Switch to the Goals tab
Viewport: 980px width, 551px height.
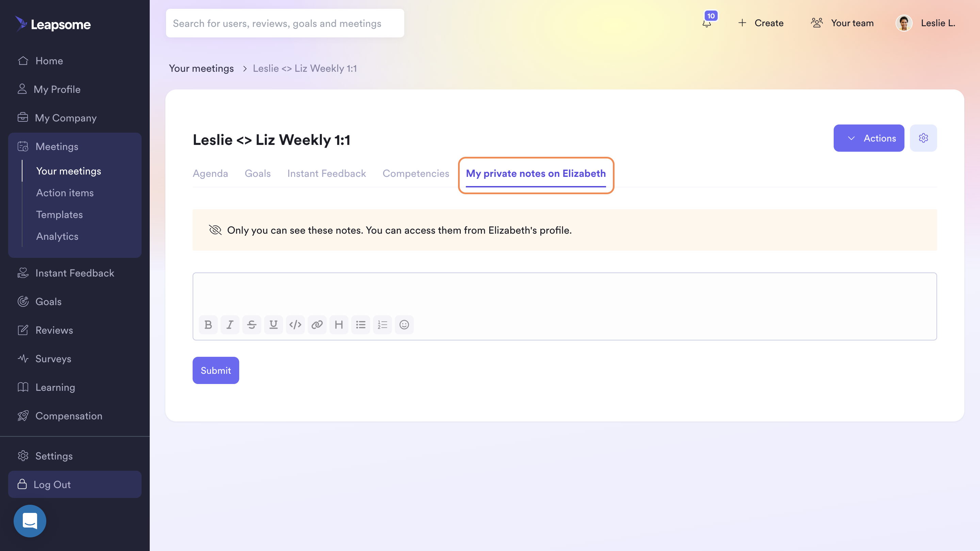(x=258, y=173)
